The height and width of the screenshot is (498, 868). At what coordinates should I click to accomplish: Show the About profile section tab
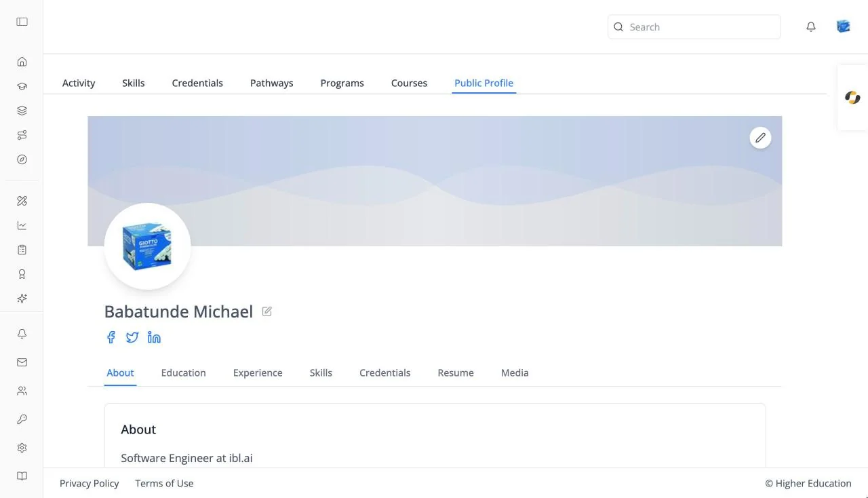click(121, 372)
